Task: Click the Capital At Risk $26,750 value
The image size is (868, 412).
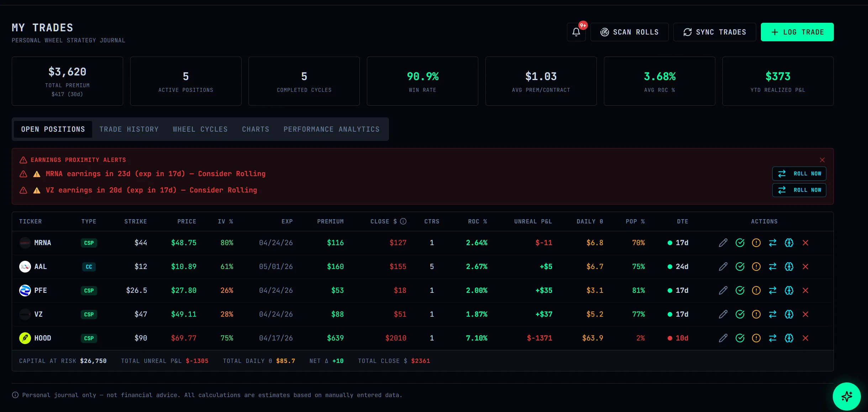Action: coord(93,361)
